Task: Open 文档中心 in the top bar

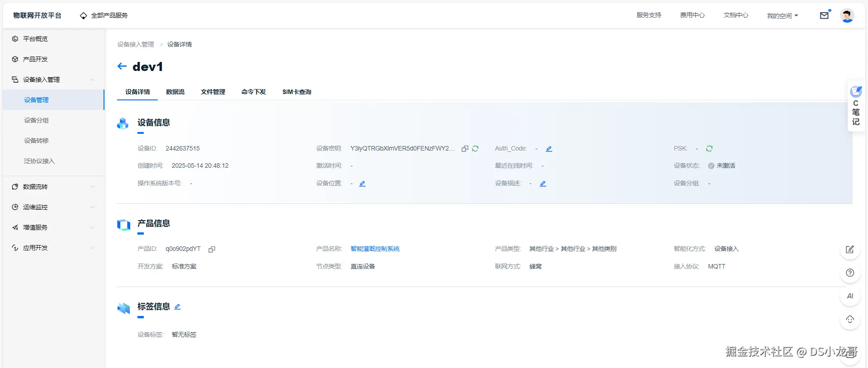Action: [x=736, y=15]
